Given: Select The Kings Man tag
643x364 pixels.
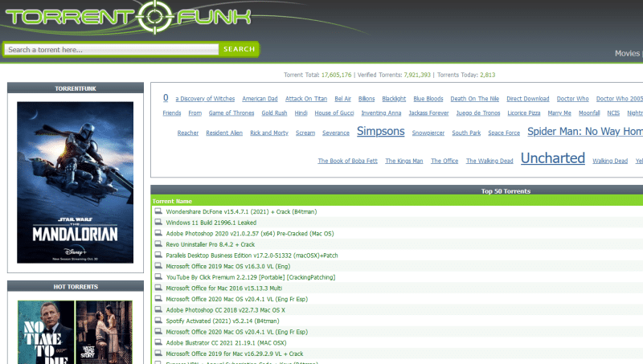Looking at the screenshot, I should (404, 161).
